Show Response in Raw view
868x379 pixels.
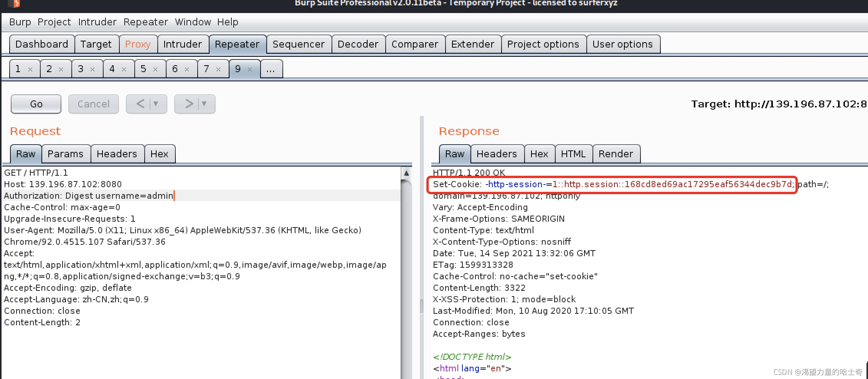(455, 154)
